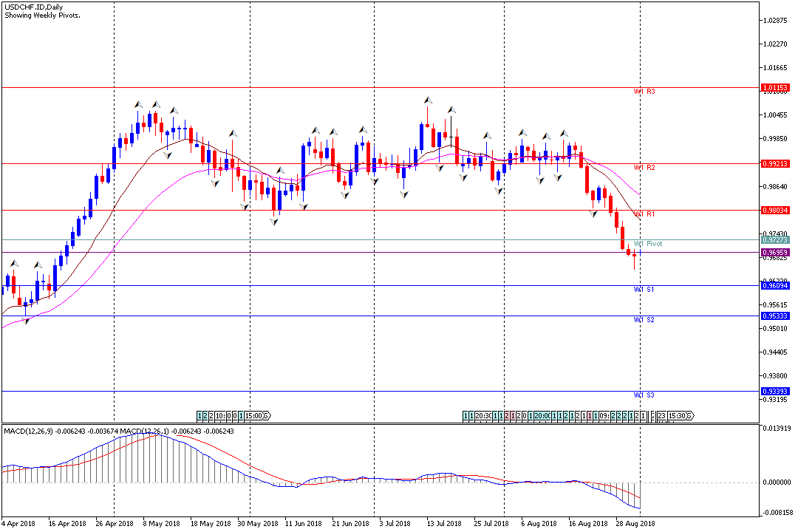Open the 23 news event marker

(x=661, y=416)
